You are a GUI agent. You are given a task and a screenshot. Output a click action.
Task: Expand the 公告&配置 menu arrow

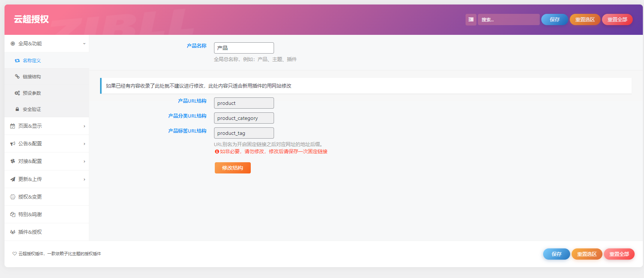pos(84,144)
